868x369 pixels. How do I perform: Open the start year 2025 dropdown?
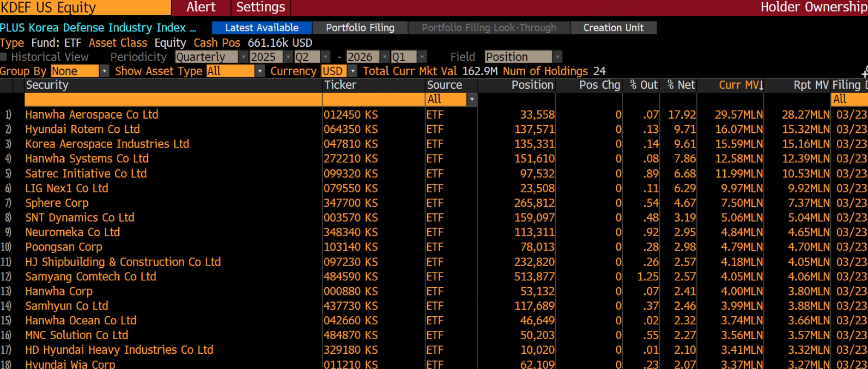288,57
